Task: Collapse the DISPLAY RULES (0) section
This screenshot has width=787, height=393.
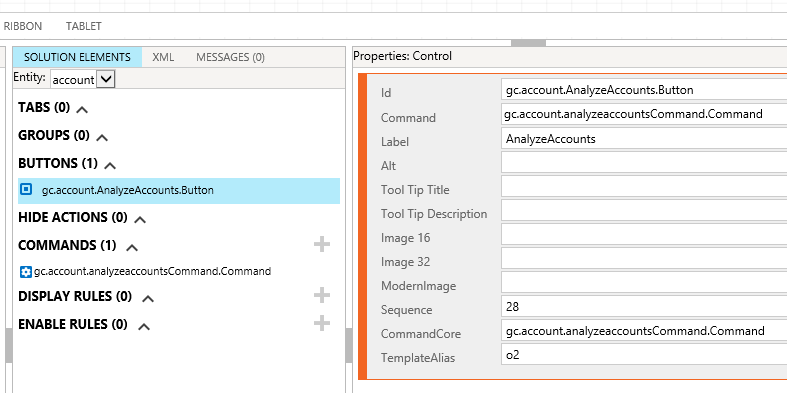Action: (148, 298)
